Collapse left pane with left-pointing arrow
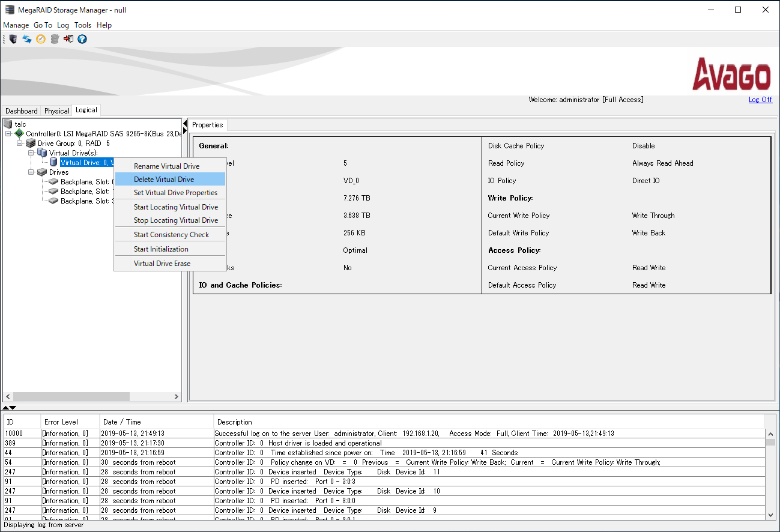 (x=185, y=123)
